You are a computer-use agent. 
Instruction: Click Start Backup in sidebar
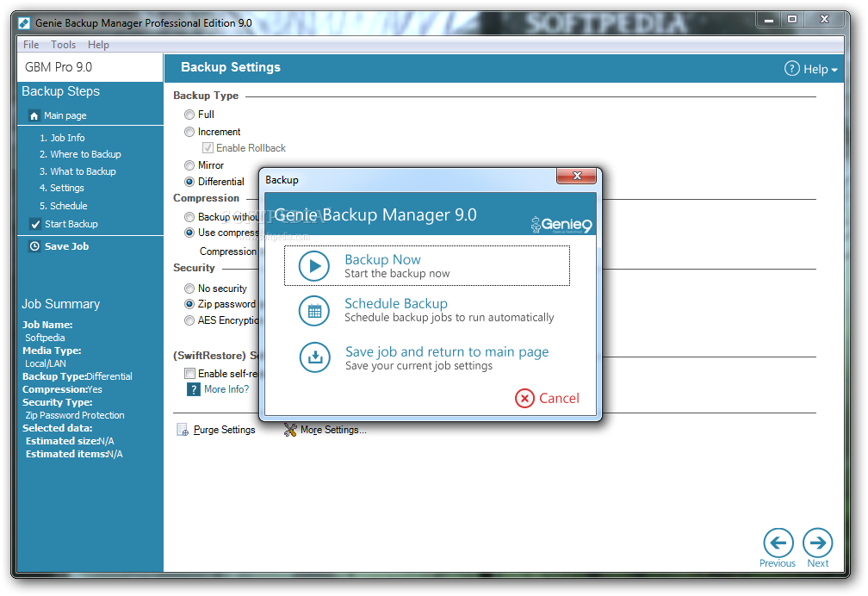tap(71, 224)
